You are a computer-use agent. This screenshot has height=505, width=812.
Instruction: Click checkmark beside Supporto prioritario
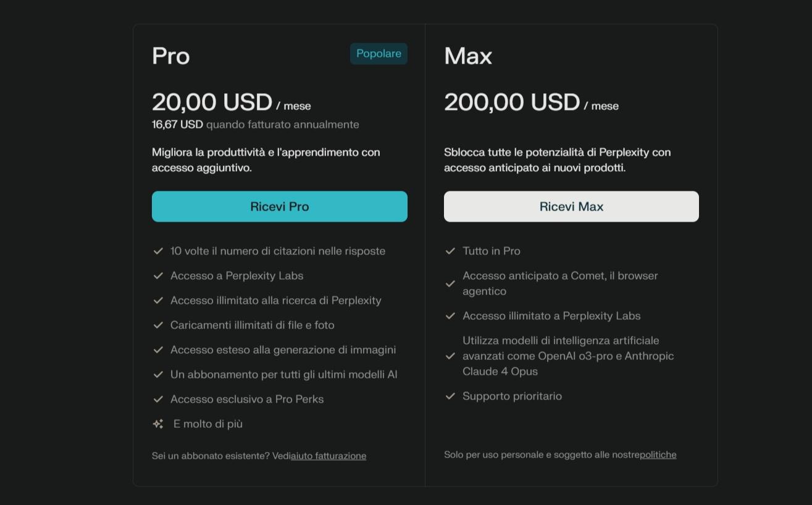(x=450, y=396)
